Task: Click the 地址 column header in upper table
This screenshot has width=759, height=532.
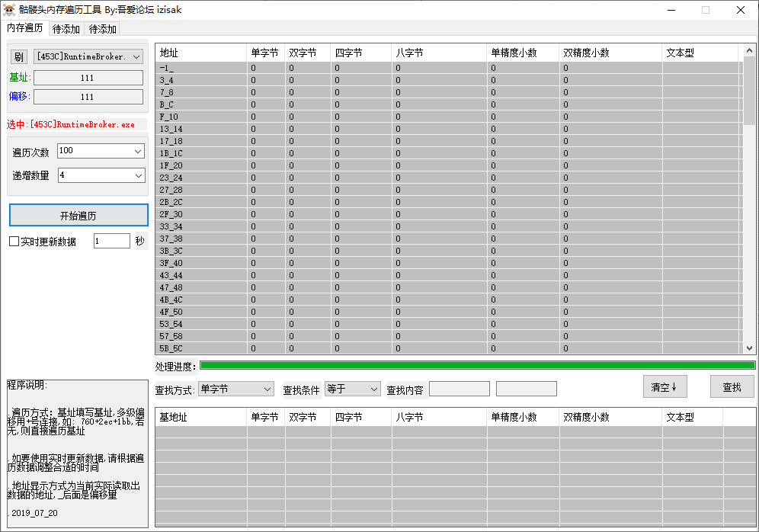Action: click(x=201, y=53)
